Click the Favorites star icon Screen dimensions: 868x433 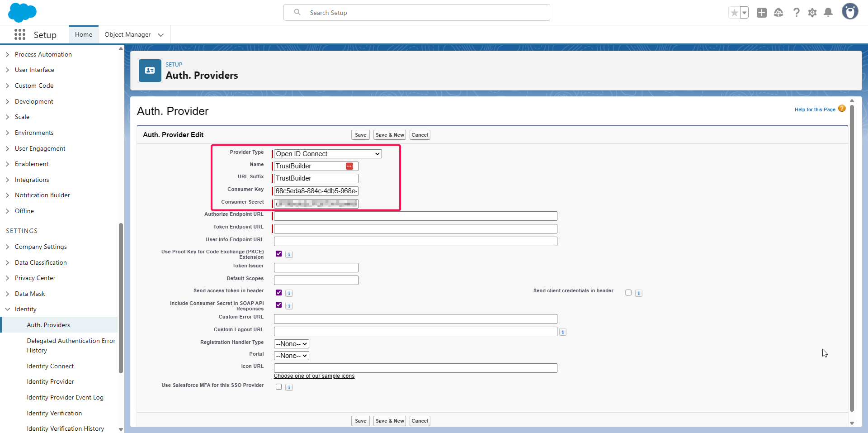point(734,13)
